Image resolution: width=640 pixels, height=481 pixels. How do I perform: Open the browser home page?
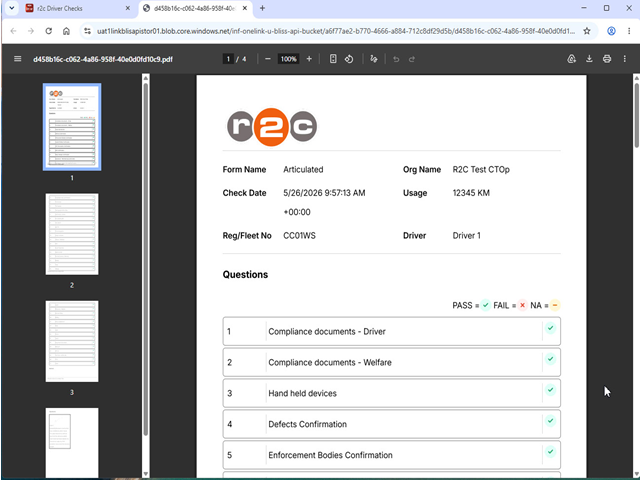pos(66,31)
